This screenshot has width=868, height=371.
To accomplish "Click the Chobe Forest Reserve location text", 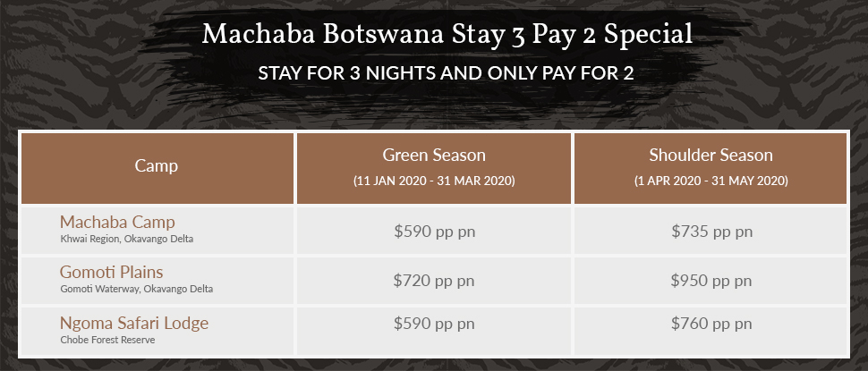I will pos(107,340).
